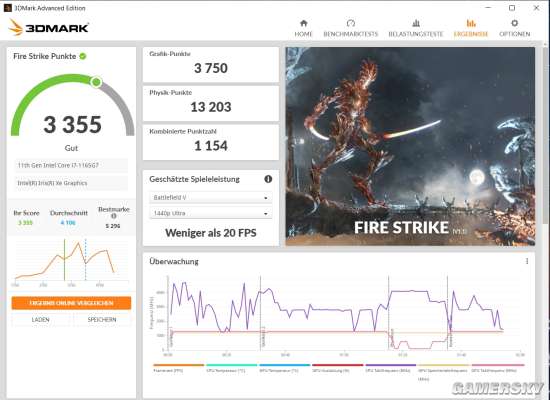Click the Fire Strike Punkte heading

tap(45, 56)
